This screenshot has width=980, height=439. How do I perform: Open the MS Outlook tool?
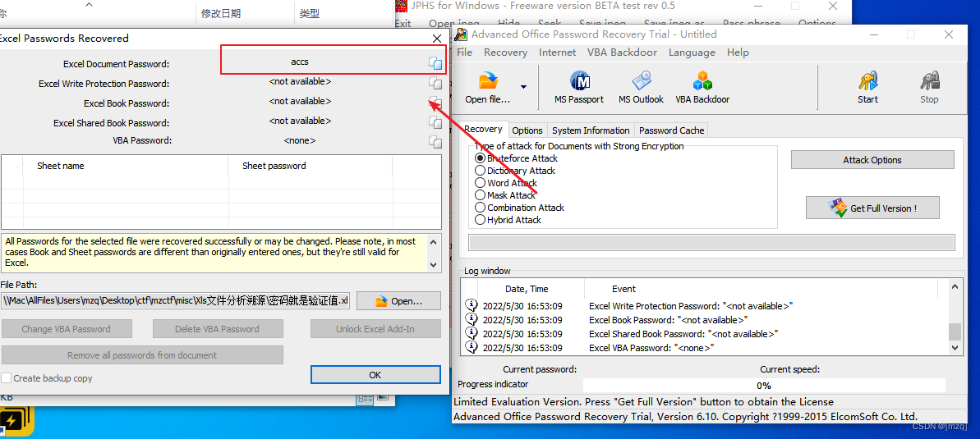[641, 88]
